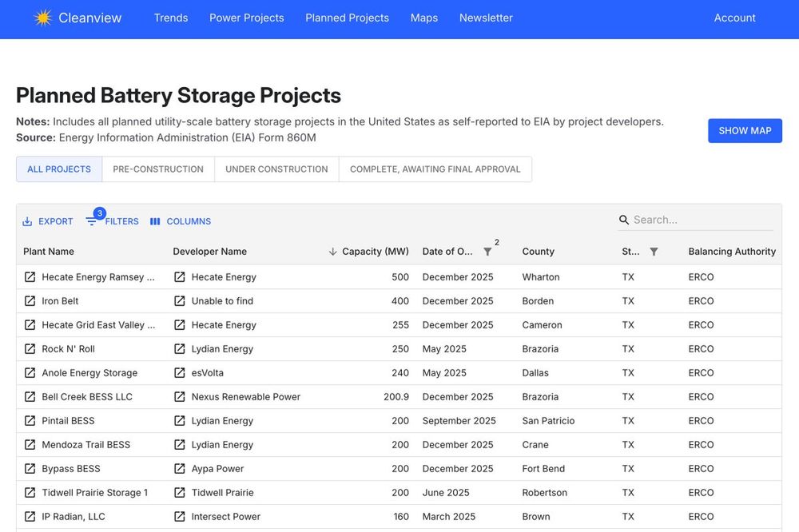
Task: Click Tidwell Prairie Storage 1 plant name
Action: 95,492
